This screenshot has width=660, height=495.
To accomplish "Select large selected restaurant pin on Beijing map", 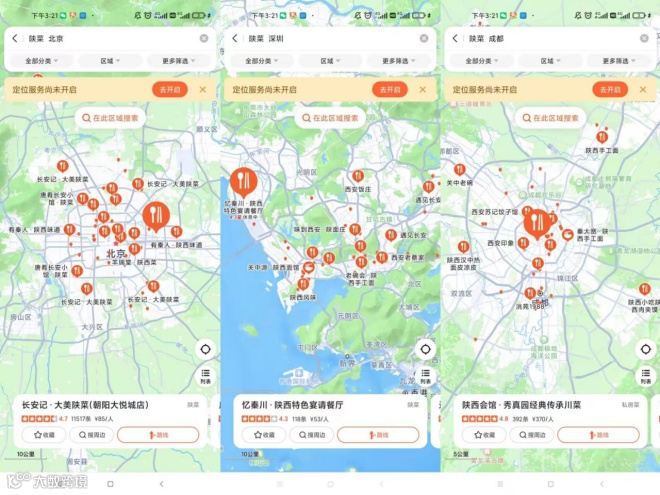I will pos(156,216).
